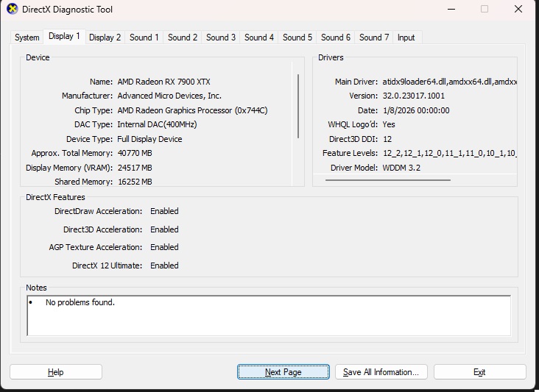Switch to the Sound 2 tab
The image size is (539, 392).
183,38
